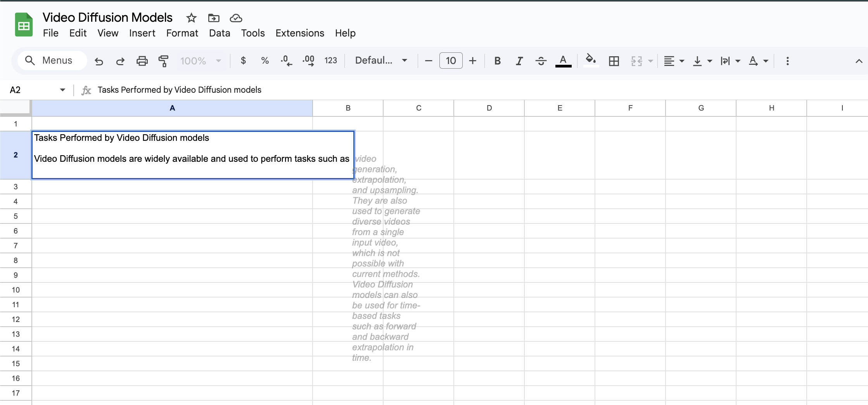Open the Insert menu

click(142, 33)
